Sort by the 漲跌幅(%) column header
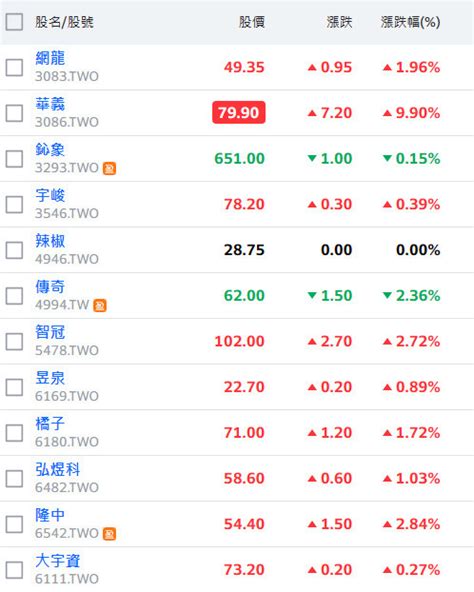This screenshot has width=474, height=592. [x=410, y=22]
